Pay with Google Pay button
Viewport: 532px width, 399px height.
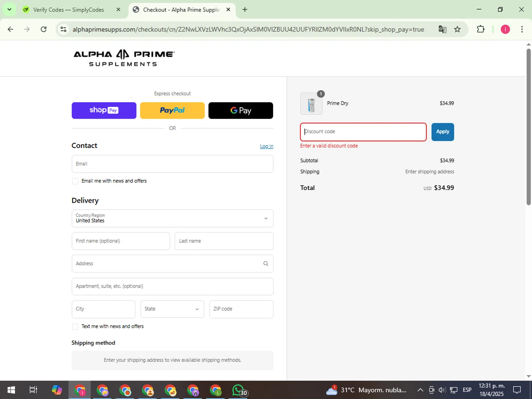click(241, 110)
